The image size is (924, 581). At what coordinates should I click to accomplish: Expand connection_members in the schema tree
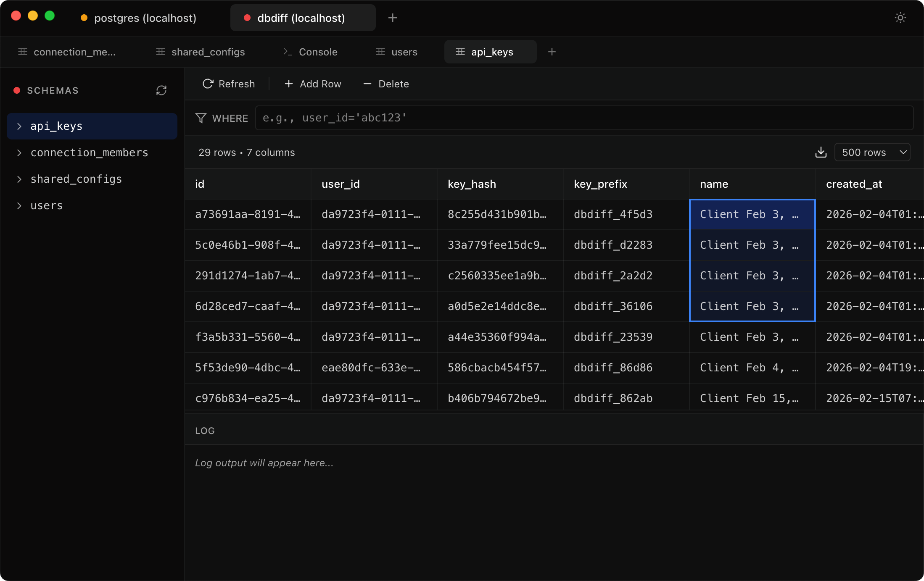(x=19, y=152)
